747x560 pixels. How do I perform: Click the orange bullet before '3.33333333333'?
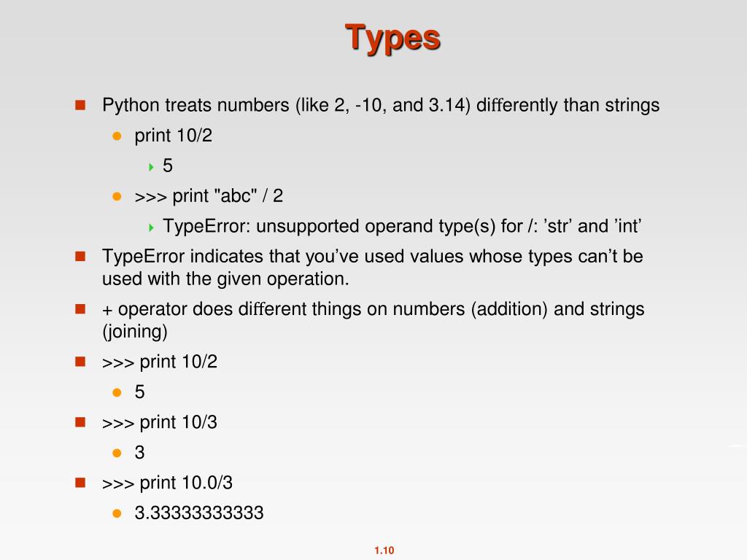pyautogui.click(x=117, y=513)
